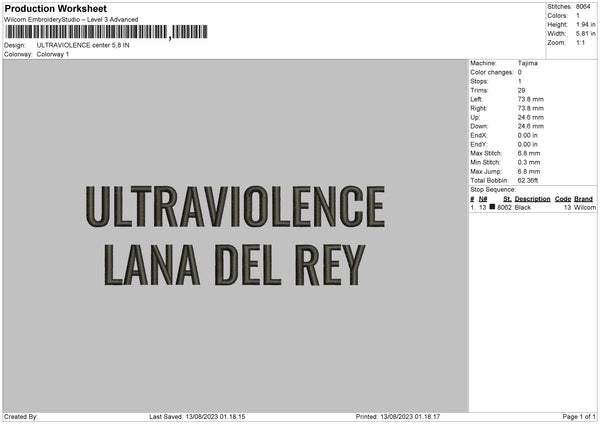Click the Right value 73.8 mm
Viewport: 600px width, 424px height.
(530, 108)
